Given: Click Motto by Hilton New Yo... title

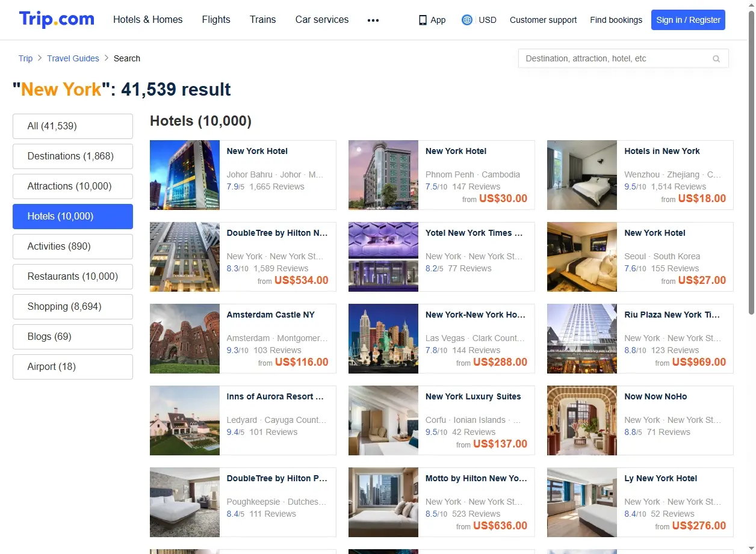Looking at the screenshot, I should tap(476, 478).
